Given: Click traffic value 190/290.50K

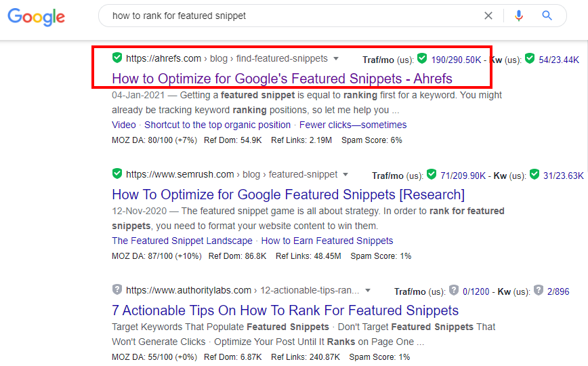Looking at the screenshot, I should [x=456, y=60].
